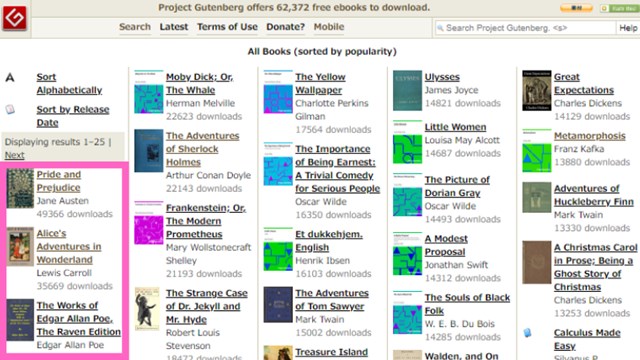Click the Tom Sawyer cover thumbnail
640x360 pixels.
tap(278, 304)
